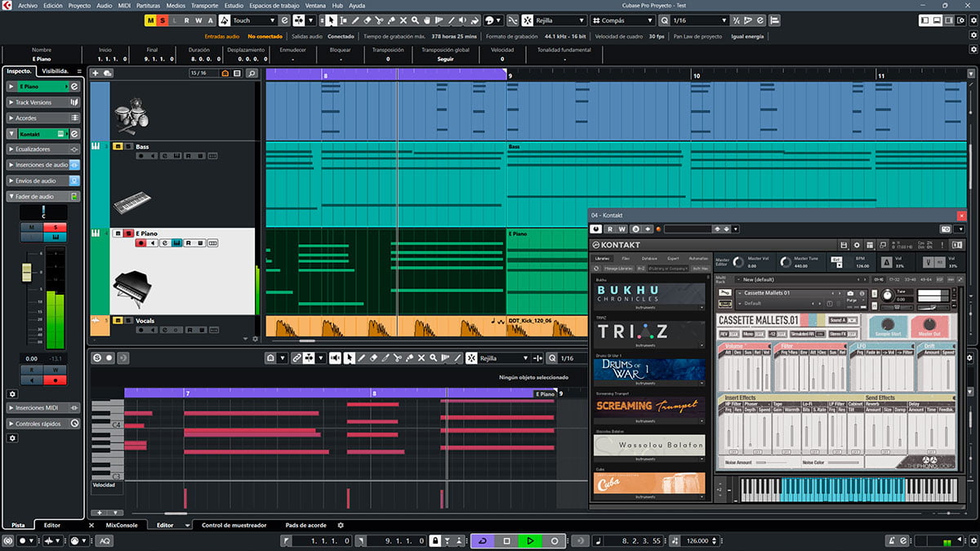Viewport: 980px width, 551px height.
Task: Toggle the red global Solo S button
Action: pos(163,20)
